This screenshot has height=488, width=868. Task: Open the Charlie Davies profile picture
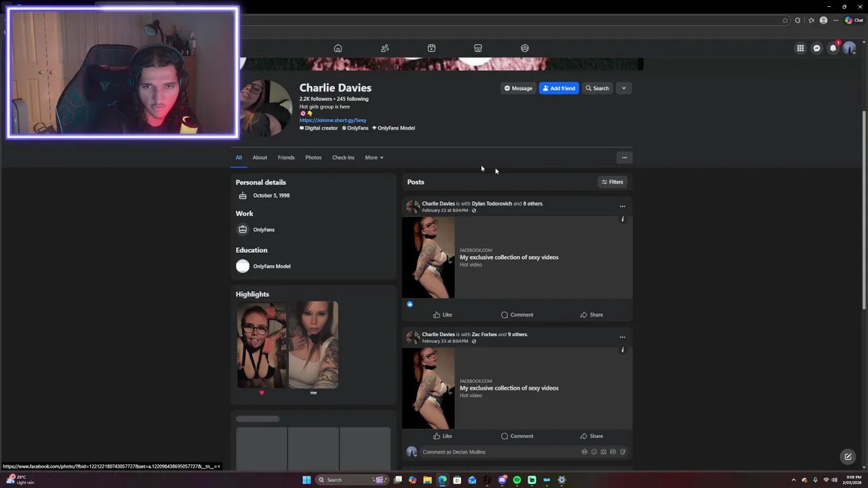pos(267,108)
